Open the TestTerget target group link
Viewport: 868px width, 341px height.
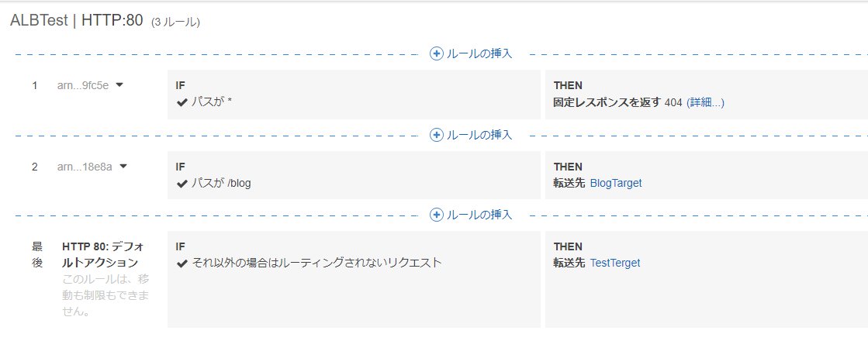pos(615,263)
